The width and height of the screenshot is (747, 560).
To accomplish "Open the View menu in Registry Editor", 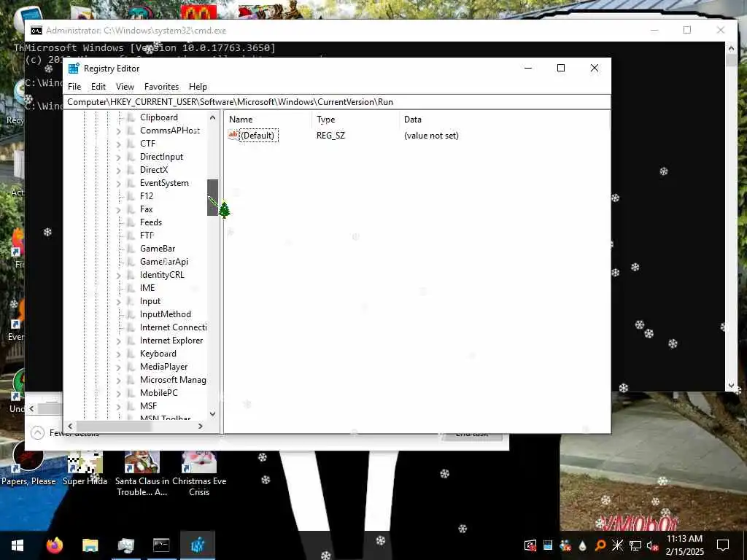I will (125, 87).
